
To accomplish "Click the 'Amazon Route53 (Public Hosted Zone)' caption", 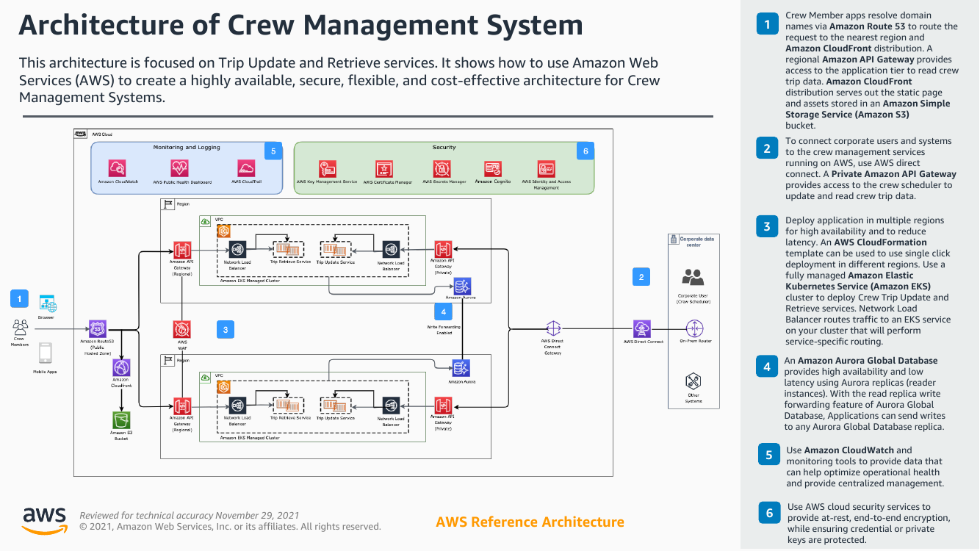I will [x=98, y=347].
